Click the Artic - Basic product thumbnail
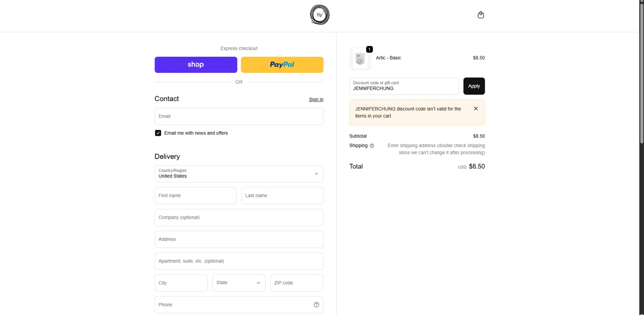This screenshot has width=644, height=315. tap(360, 58)
